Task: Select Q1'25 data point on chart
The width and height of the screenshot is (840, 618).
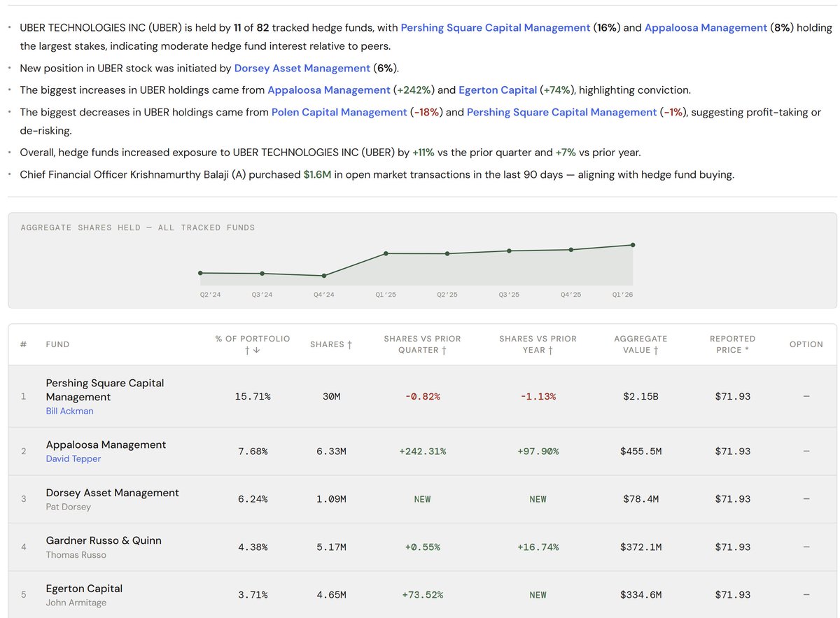Action: 386,253
